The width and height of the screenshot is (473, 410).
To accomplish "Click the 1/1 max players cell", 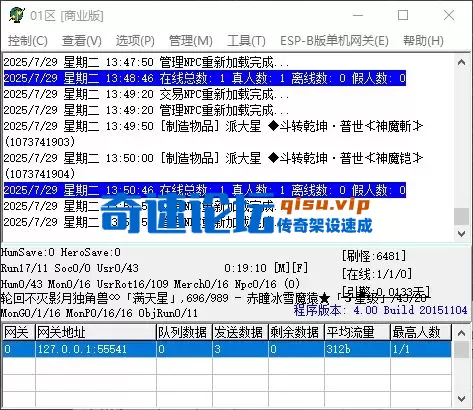I will (x=421, y=349).
